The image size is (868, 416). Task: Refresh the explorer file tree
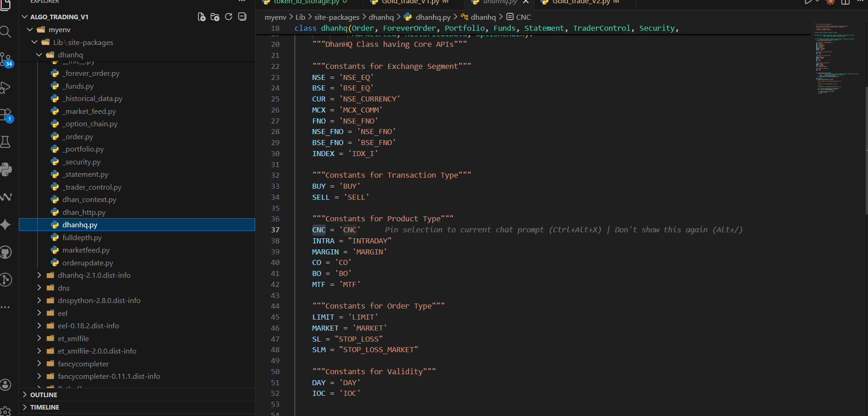(228, 17)
